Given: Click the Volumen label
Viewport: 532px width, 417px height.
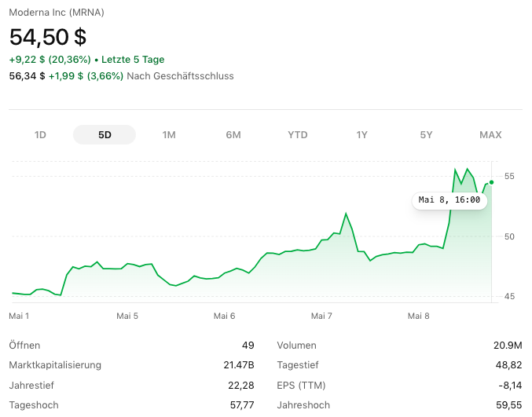Looking at the screenshot, I should (296, 346).
